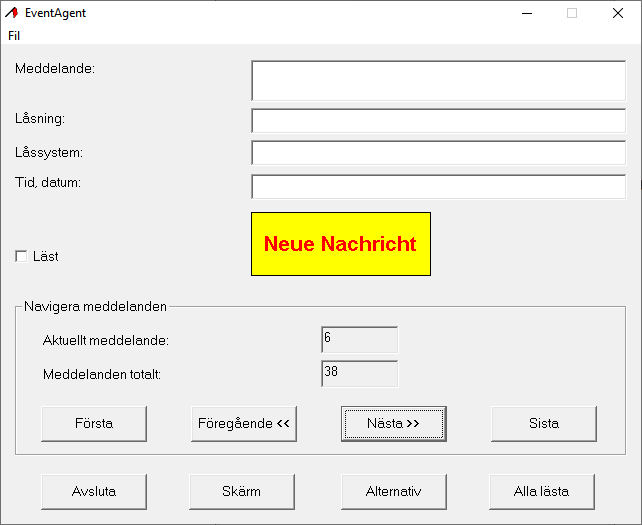Open the Skärm button
Viewport: 642px width, 525px height.
[241, 491]
